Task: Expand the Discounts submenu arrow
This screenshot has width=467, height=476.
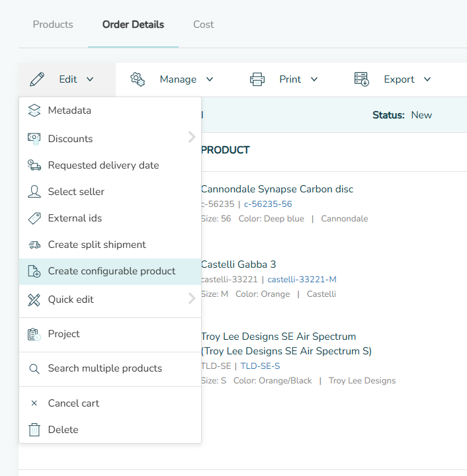Action: 192,138
